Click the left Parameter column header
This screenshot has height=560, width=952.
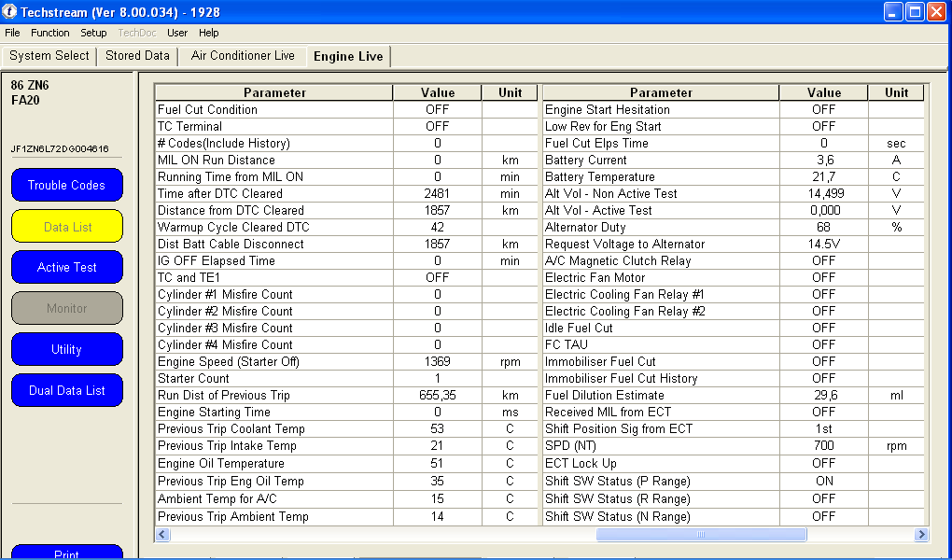(274, 92)
